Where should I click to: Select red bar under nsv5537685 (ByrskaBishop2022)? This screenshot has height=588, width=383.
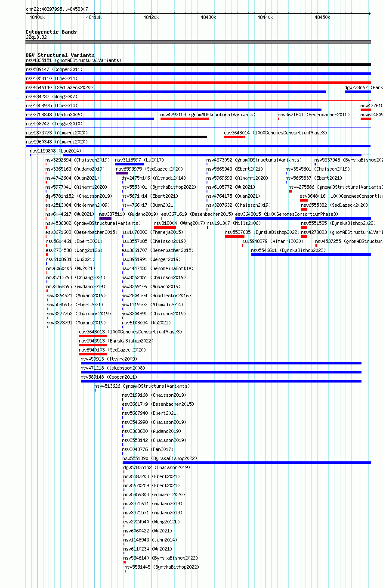[x=235, y=236]
